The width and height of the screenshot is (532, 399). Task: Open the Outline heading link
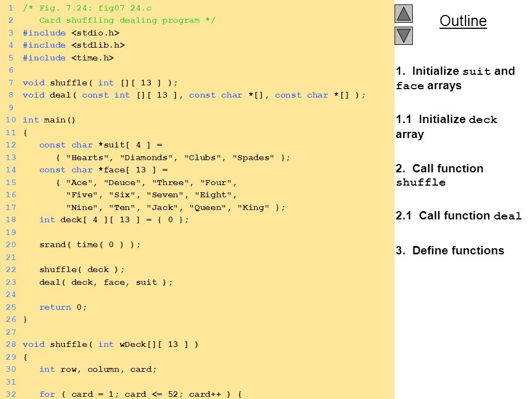coord(463,21)
